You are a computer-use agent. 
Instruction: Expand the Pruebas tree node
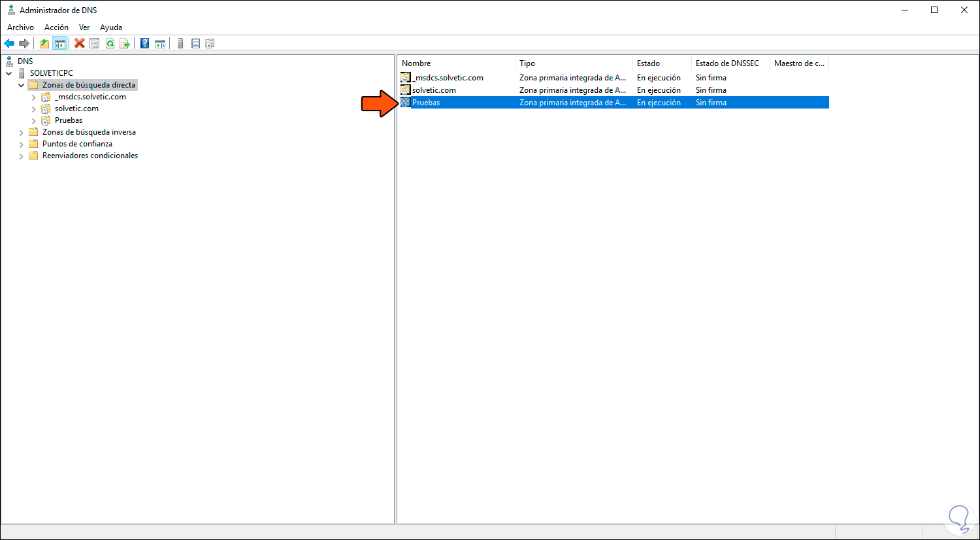tap(34, 120)
